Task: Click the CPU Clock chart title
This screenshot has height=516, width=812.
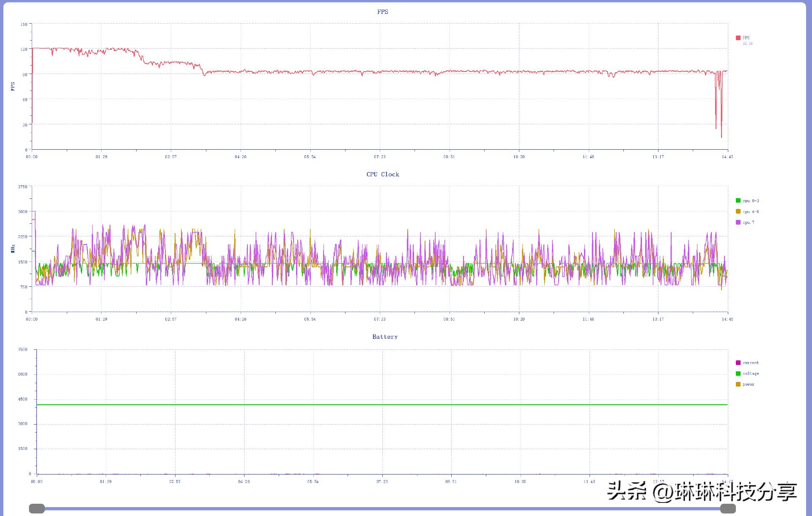Action: point(382,174)
